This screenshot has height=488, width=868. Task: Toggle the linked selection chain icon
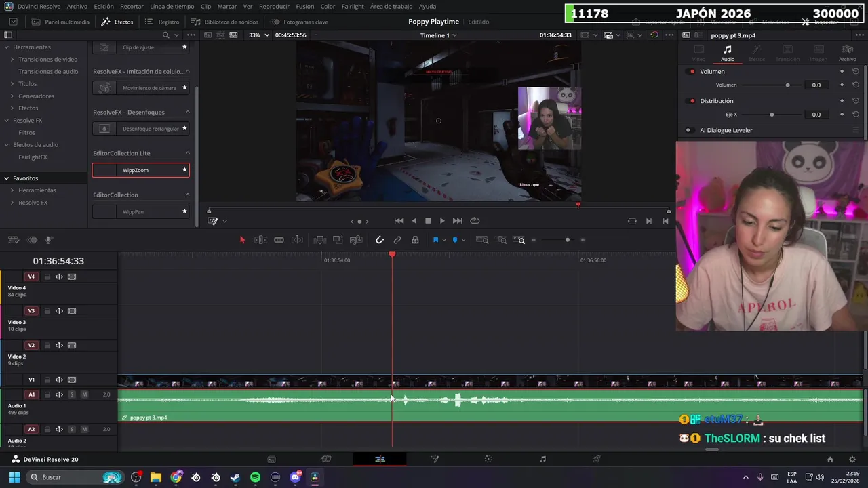pos(397,240)
